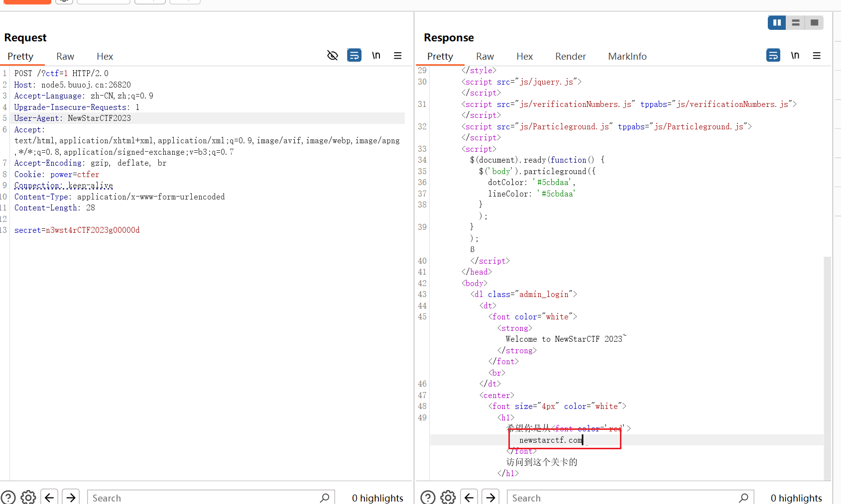This screenshot has height=504, width=841.
Task: Click the User-Agent NewStarCTF2023 header line
Action: click(73, 118)
